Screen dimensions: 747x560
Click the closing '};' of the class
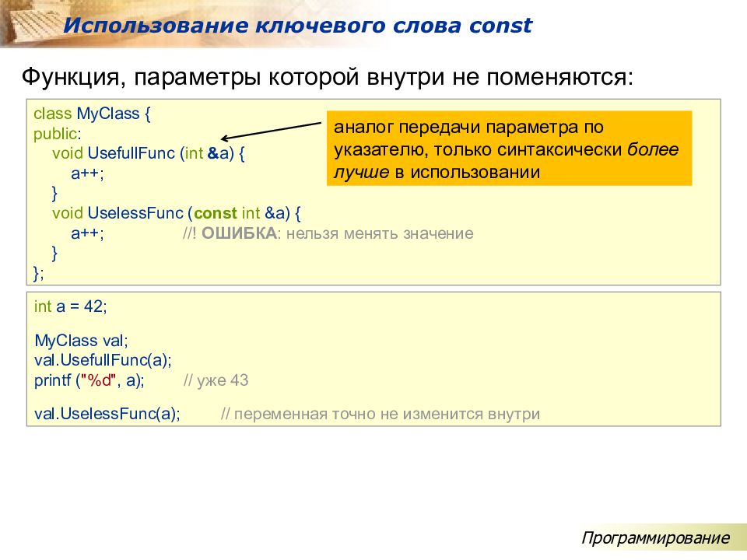point(39,272)
